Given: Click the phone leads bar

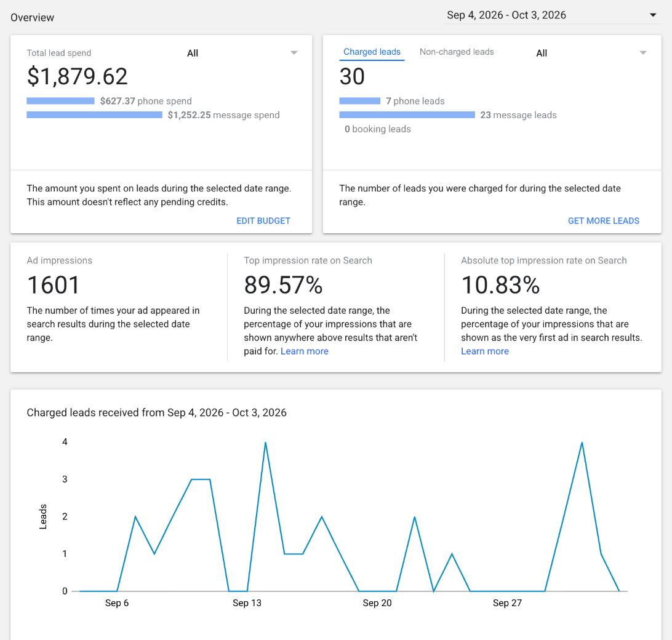Looking at the screenshot, I should tap(359, 101).
